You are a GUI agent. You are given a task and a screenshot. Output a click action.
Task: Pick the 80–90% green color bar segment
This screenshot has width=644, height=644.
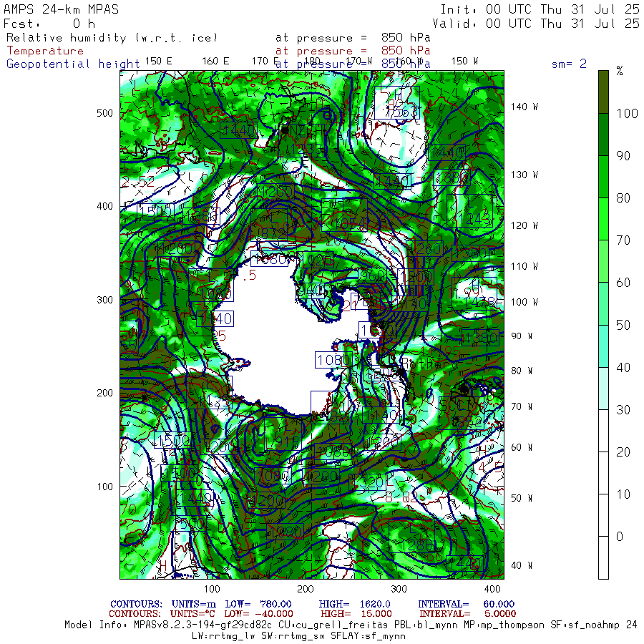tap(603, 177)
